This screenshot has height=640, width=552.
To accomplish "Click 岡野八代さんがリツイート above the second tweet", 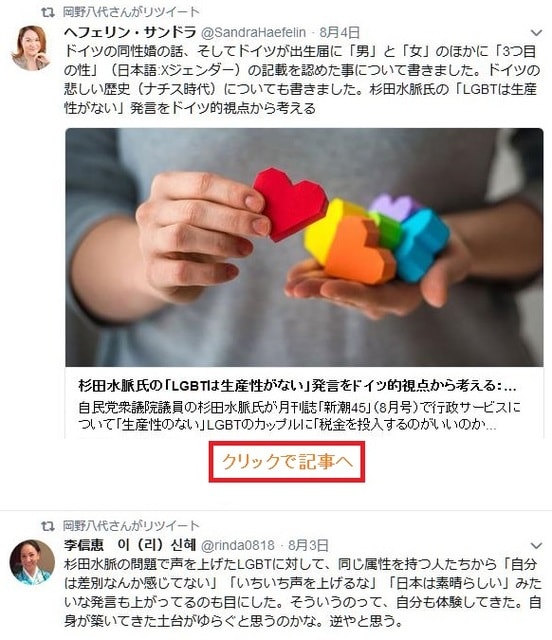I will 131,526.
